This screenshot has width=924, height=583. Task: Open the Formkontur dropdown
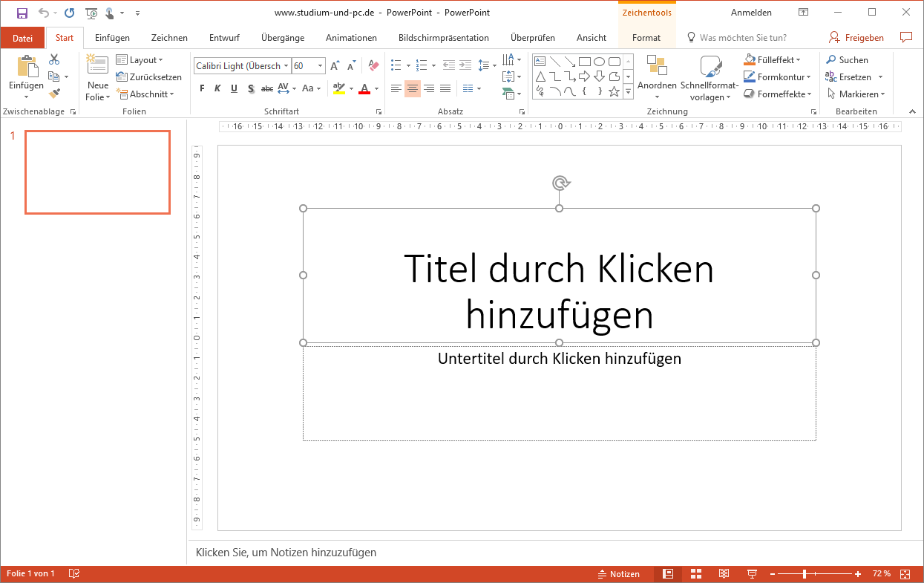pos(777,76)
